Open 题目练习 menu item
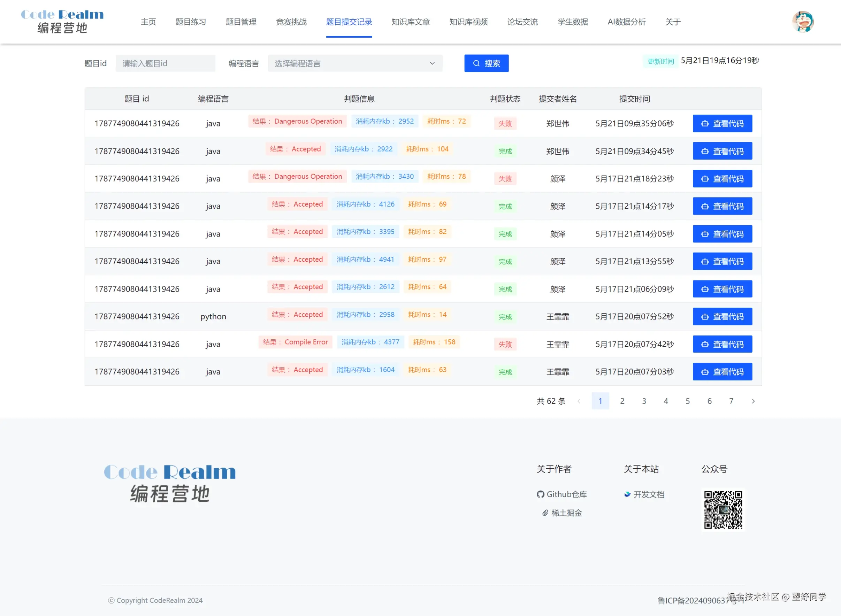Viewport: 841px width, 616px height. [x=191, y=22]
